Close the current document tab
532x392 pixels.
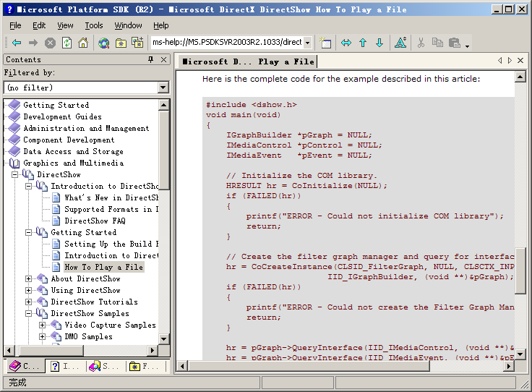point(520,61)
